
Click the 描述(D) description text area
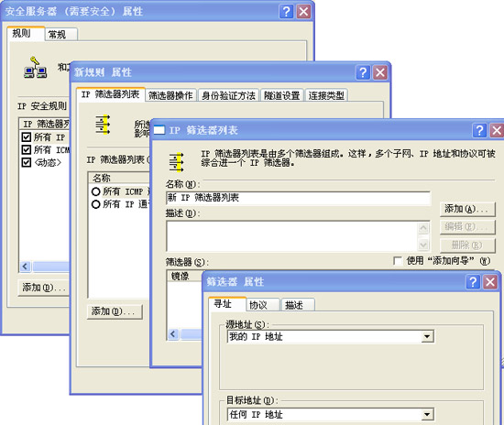pos(292,236)
